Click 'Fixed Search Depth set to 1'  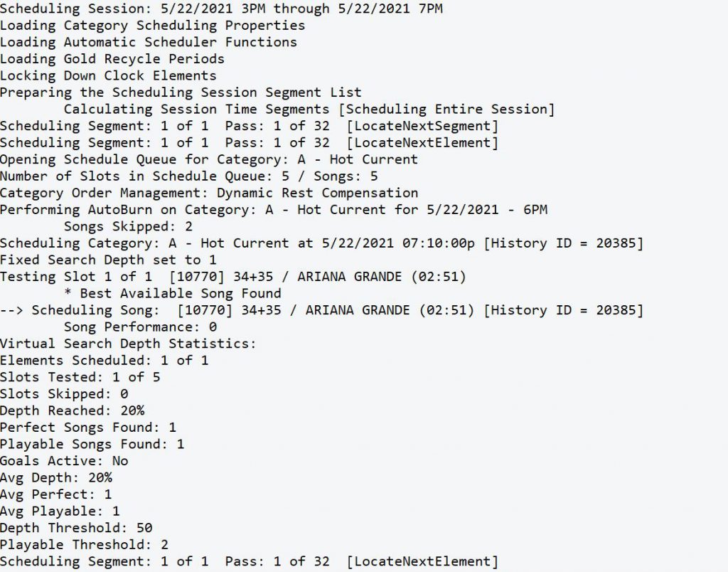pos(108,260)
